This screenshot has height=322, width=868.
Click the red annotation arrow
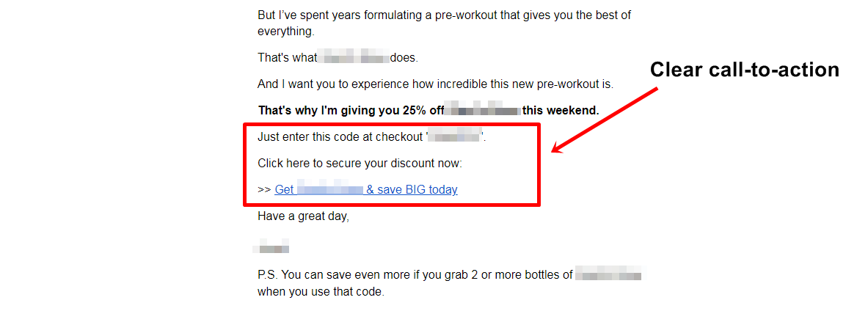(x=604, y=120)
